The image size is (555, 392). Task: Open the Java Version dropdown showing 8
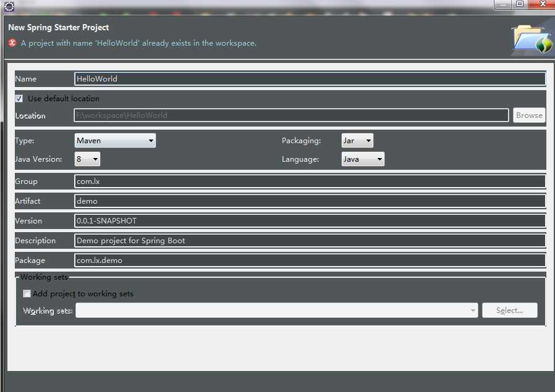click(87, 159)
